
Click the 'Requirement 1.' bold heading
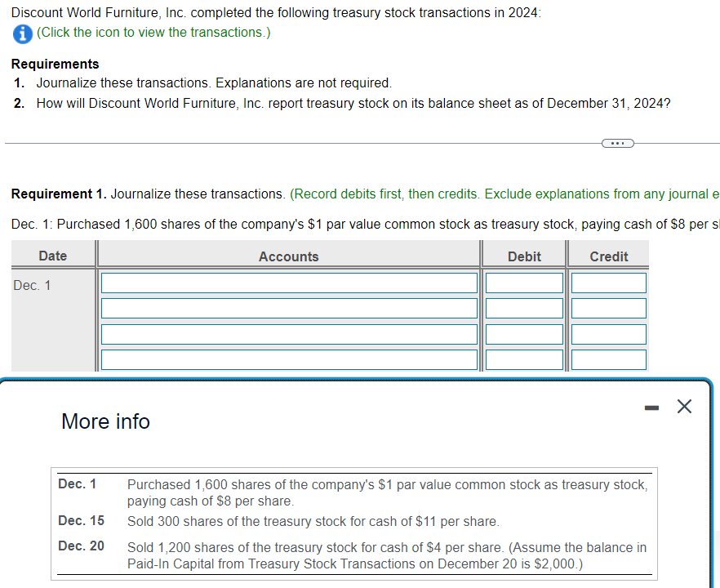[x=59, y=194]
